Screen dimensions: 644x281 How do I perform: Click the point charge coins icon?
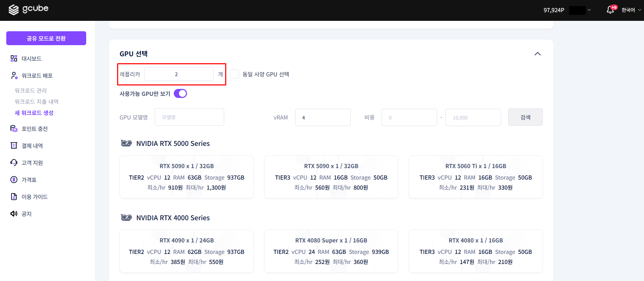(14, 129)
